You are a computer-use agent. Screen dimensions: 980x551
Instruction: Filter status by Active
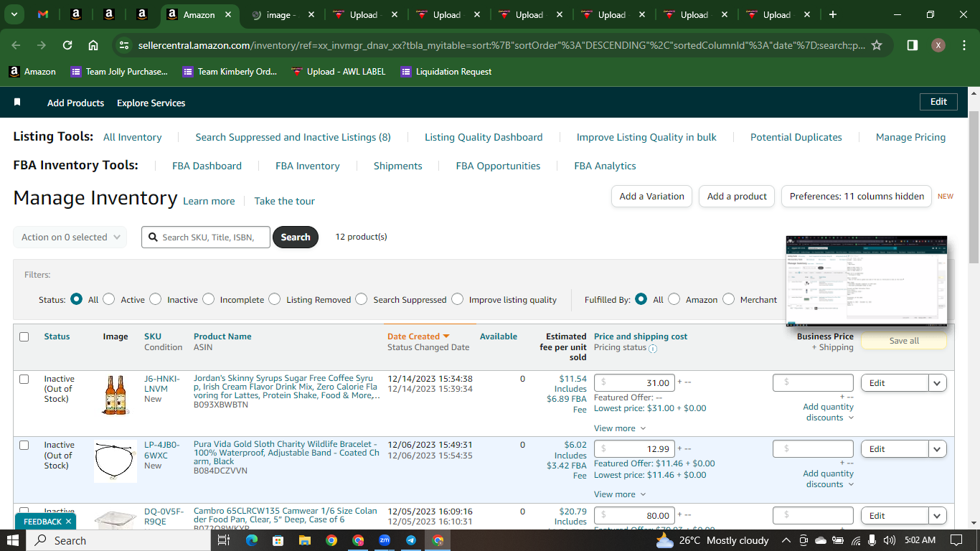109,299
